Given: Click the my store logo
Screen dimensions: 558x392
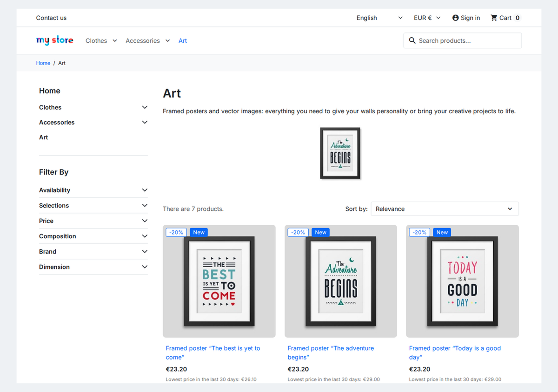Looking at the screenshot, I should point(54,40).
